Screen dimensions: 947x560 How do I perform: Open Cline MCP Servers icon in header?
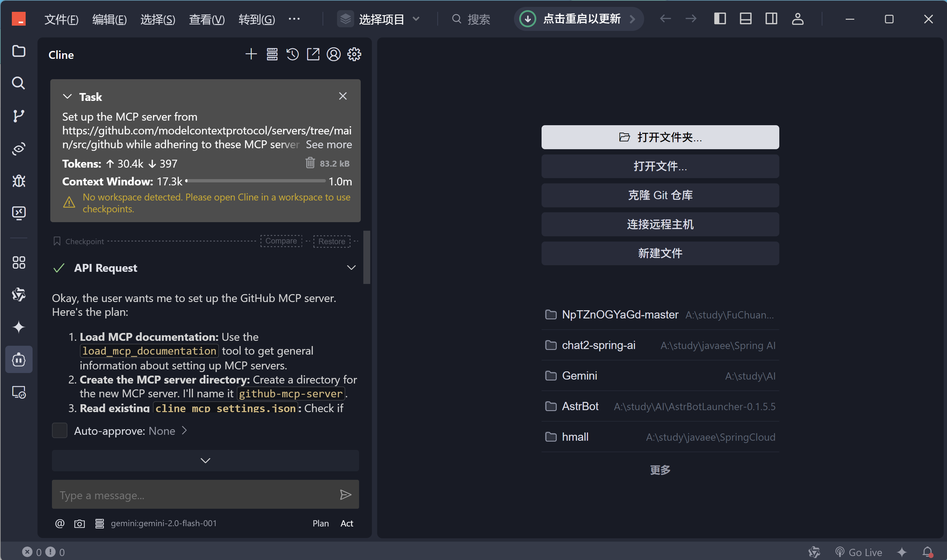click(x=272, y=54)
